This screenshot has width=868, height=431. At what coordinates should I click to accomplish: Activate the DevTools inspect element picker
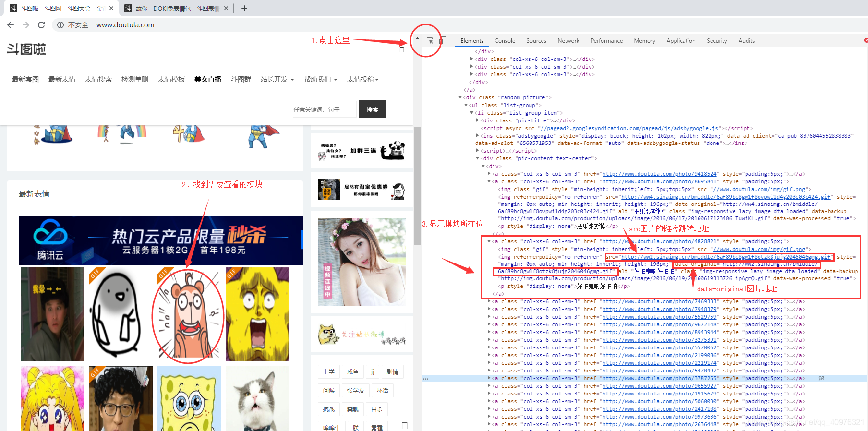coord(430,41)
